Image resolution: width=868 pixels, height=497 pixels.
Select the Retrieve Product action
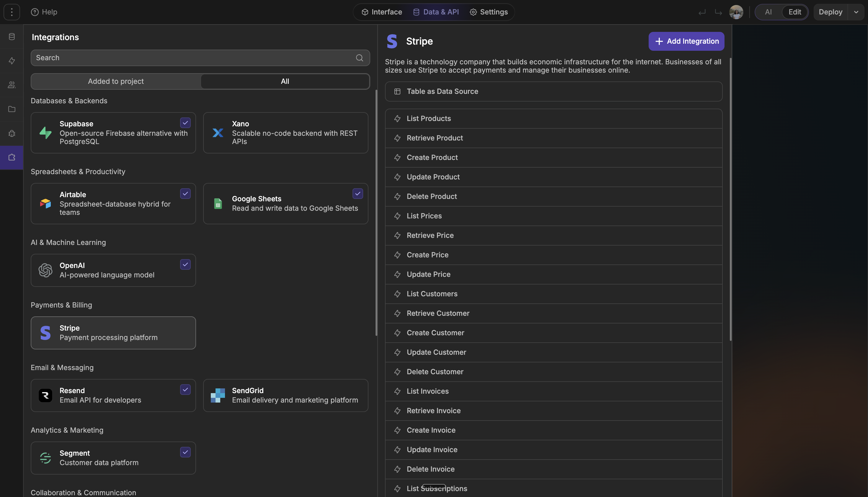(x=554, y=138)
